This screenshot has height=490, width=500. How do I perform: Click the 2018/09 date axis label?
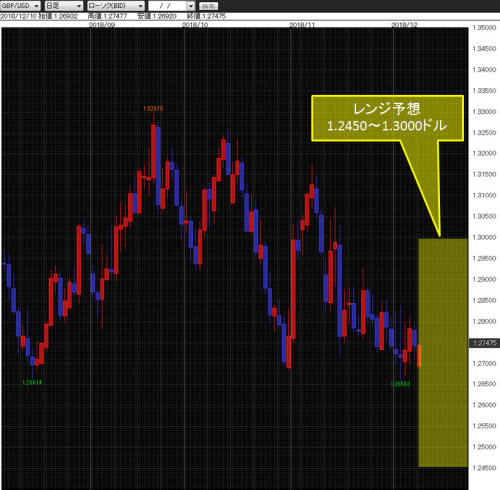tap(102, 25)
